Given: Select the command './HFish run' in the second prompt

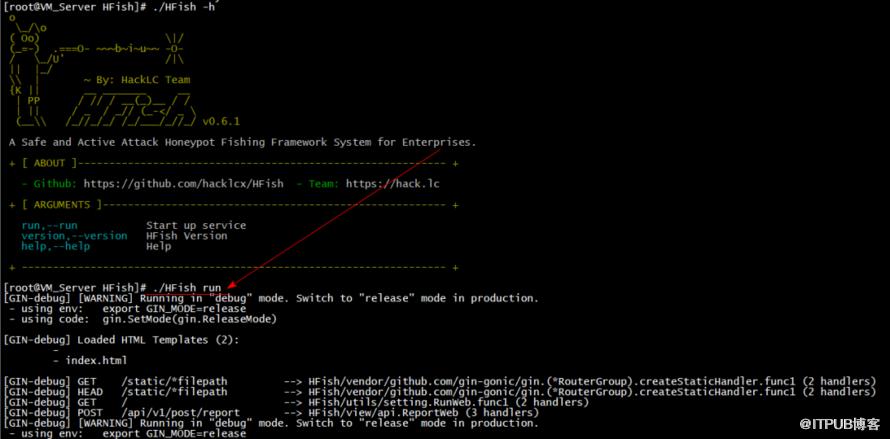Looking at the screenshot, I should click(187, 288).
